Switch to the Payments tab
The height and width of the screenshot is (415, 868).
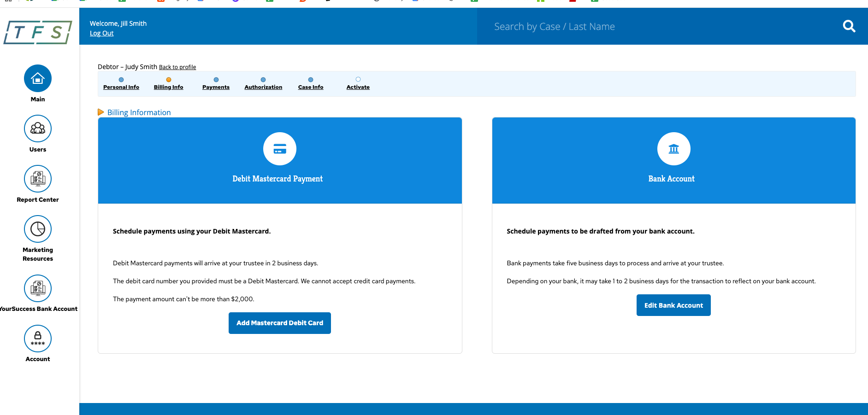pos(216,87)
